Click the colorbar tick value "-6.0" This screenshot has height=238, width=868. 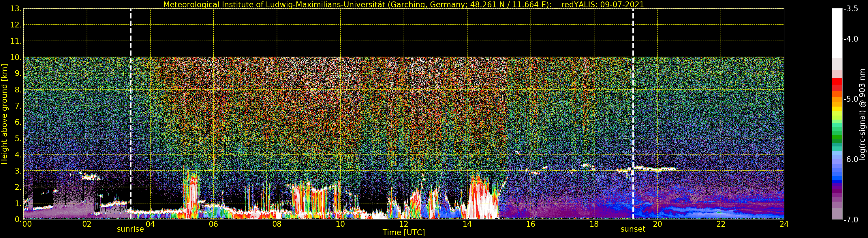click(851, 159)
